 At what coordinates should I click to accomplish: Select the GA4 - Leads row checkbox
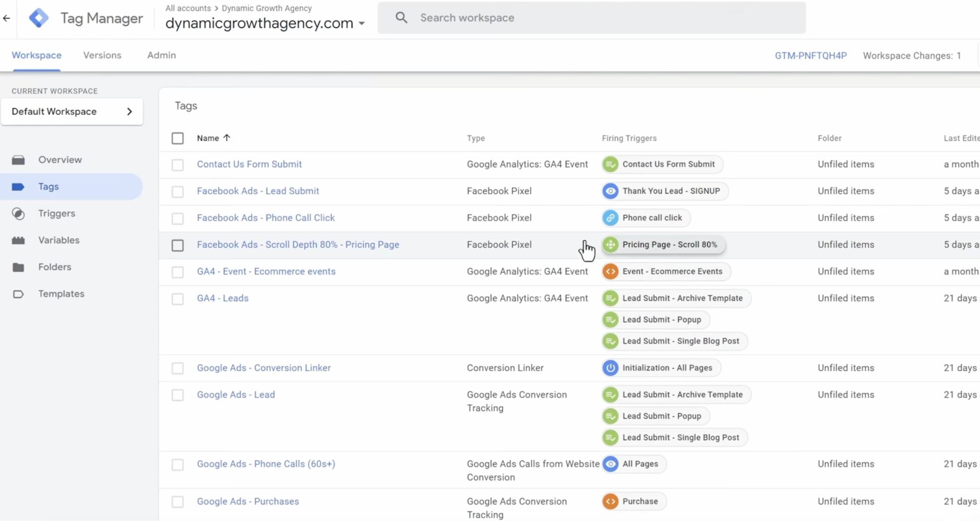178,299
